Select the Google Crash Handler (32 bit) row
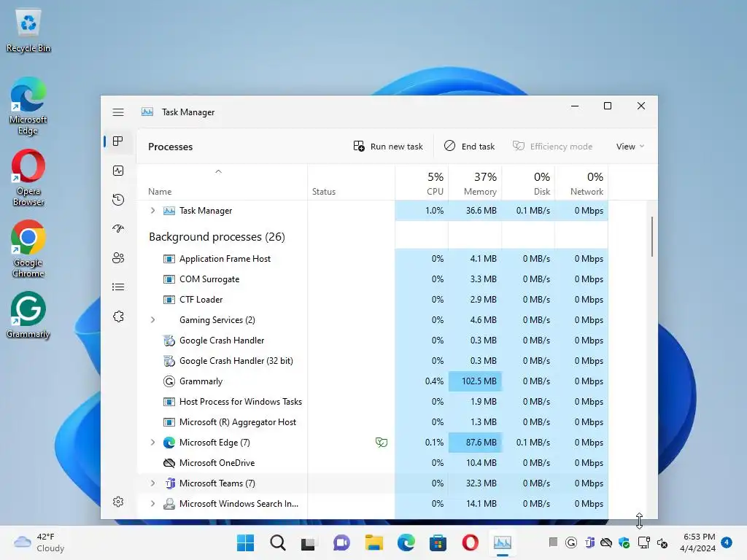This screenshot has width=747, height=560. [373, 361]
